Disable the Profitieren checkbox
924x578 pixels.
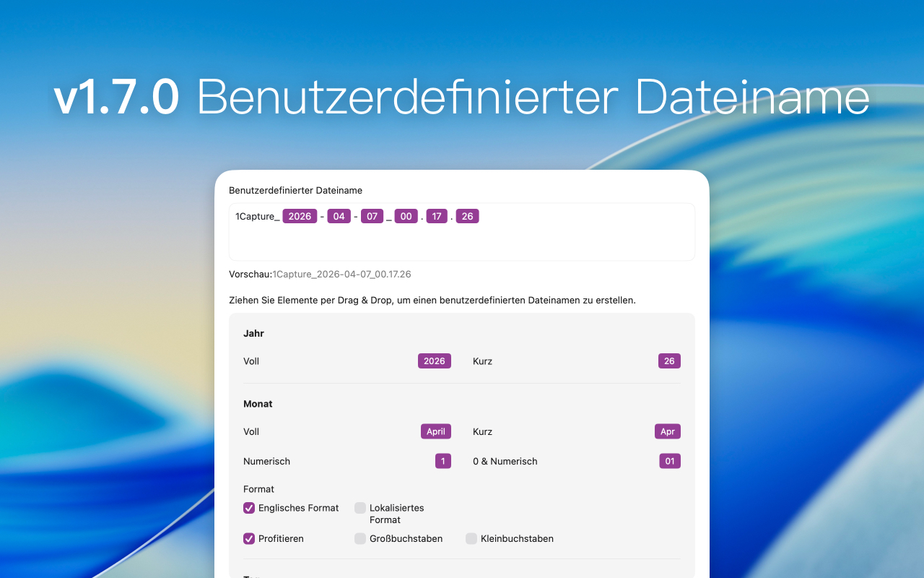pos(249,538)
